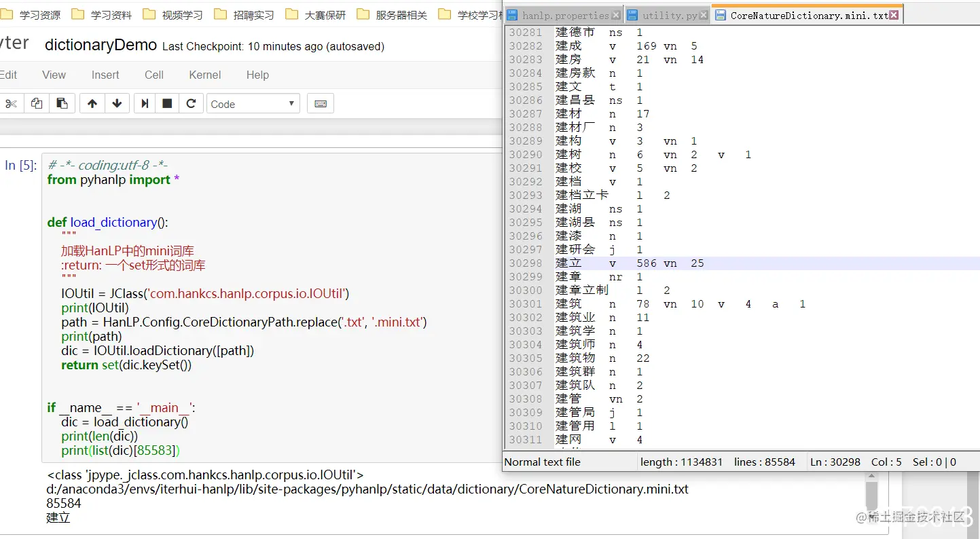Click the word 建章立制 on line 30300
Viewport: 980px width, 539px height.
(582, 291)
